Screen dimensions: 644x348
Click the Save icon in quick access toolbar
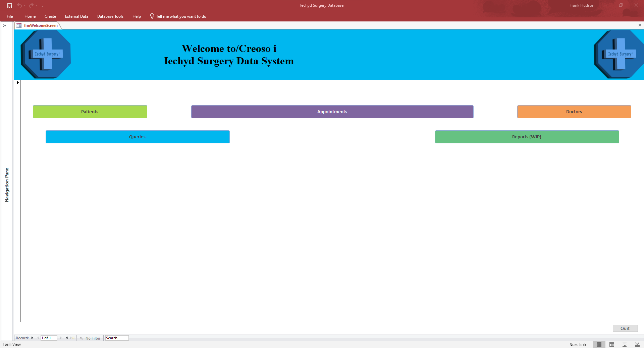[x=10, y=6]
